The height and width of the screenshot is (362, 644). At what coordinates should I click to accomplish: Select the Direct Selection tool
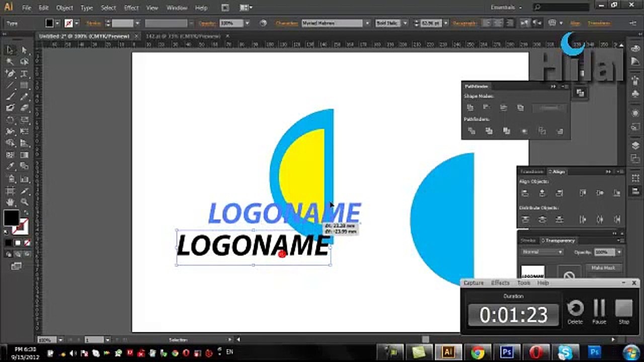click(24, 50)
